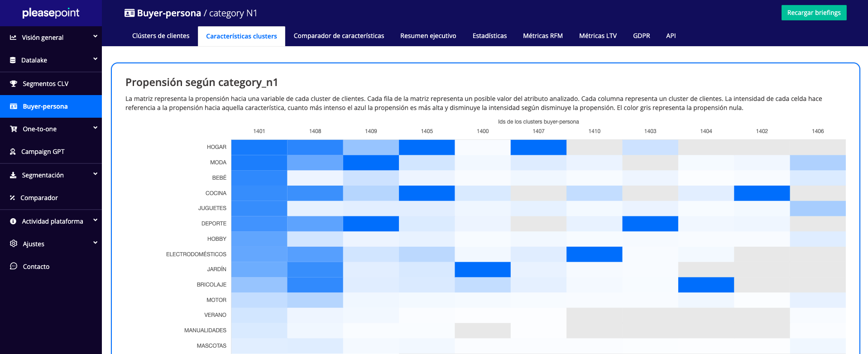Click the Datalake database icon

pyautogui.click(x=13, y=60)
